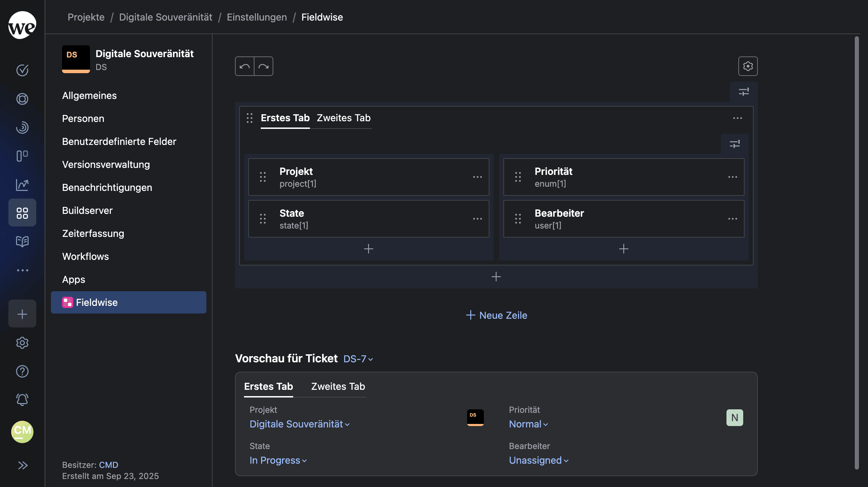Click the vertical page scrollbar
Viewport: 868px width, 487px height.
[856, 253]
